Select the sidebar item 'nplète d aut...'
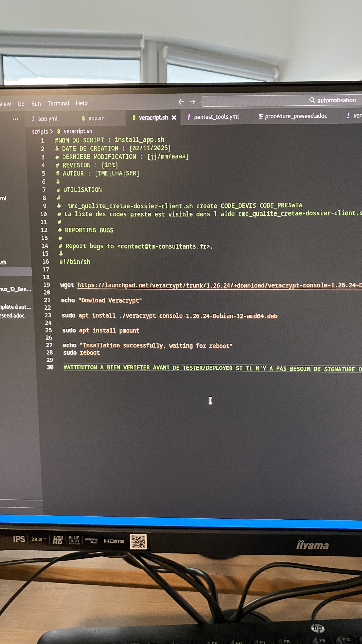The image size is (362, 644). [x=15, y=307]
